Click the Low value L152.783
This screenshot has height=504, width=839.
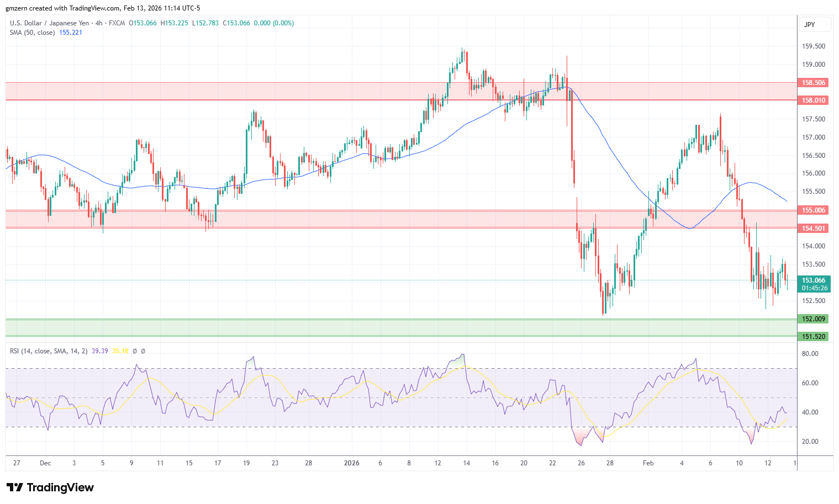tap(205, 23)
